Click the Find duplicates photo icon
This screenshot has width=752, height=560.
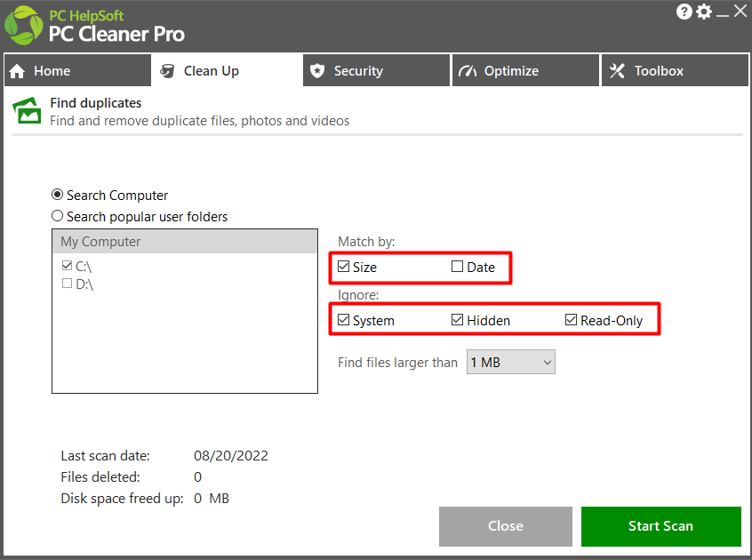click(x=27, y=110)
